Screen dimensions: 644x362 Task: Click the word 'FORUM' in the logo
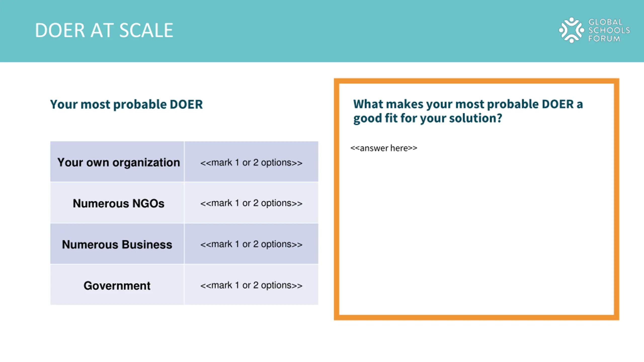click(604, 39)
